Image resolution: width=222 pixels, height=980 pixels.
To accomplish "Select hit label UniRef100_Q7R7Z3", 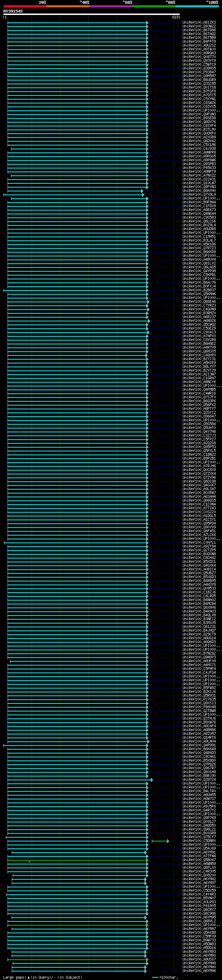I will coord(199,248).
